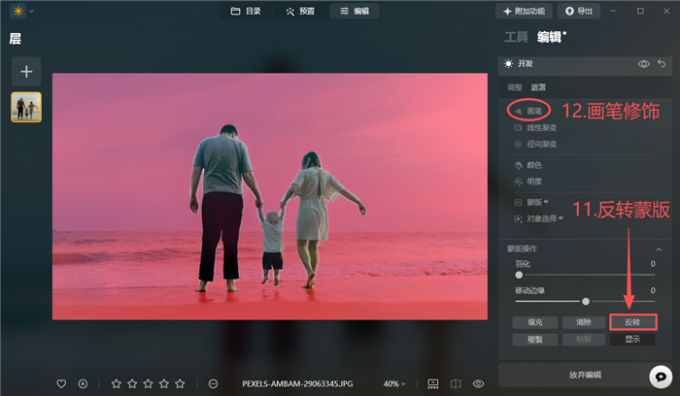Open the 40% zoom level dropdown
Image resolution: width=680 pixels, height=396 pixels.
(394, 384)
